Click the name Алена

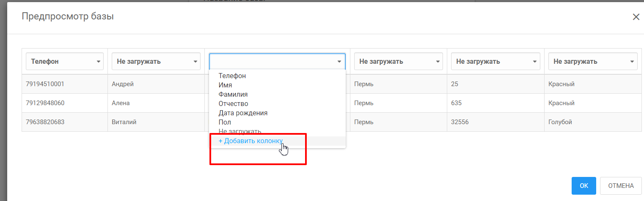(x=121, y=103)
